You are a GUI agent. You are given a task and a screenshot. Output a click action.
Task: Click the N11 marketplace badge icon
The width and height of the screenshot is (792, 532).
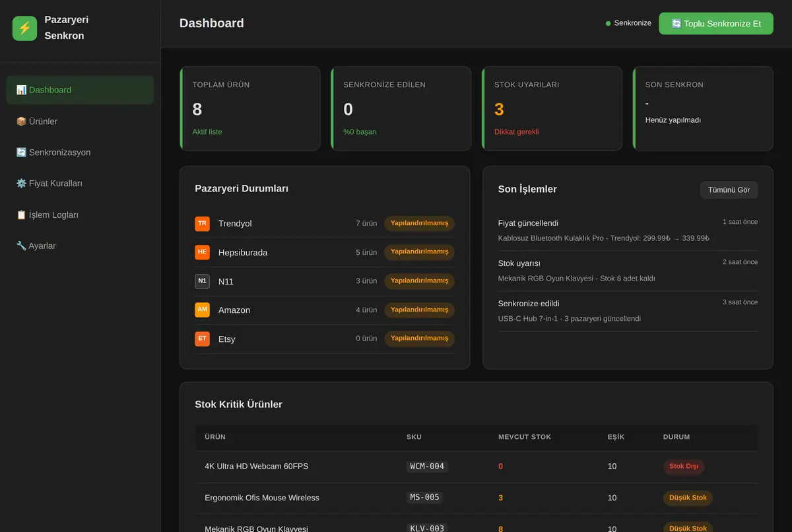202,281
